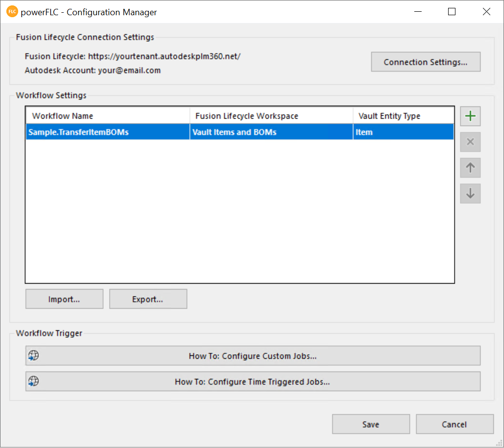This screenshot has height=448, width=504.
Task: Click the green plus add workflow icon
Action: 470,116
